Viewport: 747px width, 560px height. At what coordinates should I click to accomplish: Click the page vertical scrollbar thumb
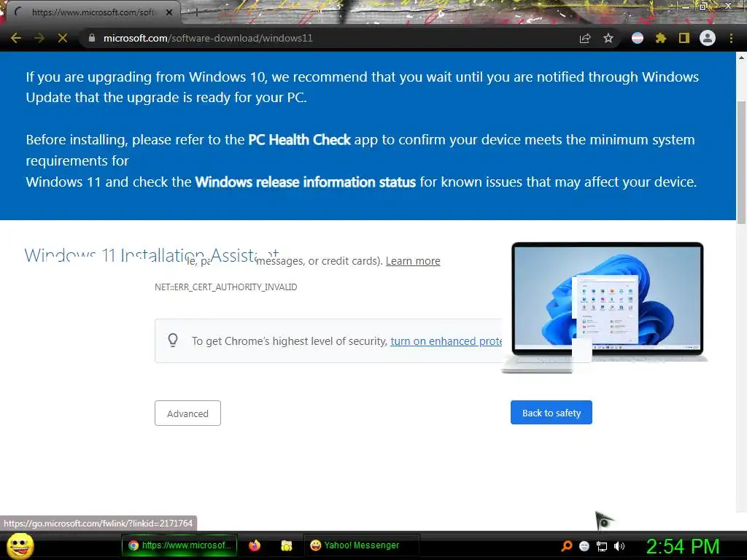(741, 162)
